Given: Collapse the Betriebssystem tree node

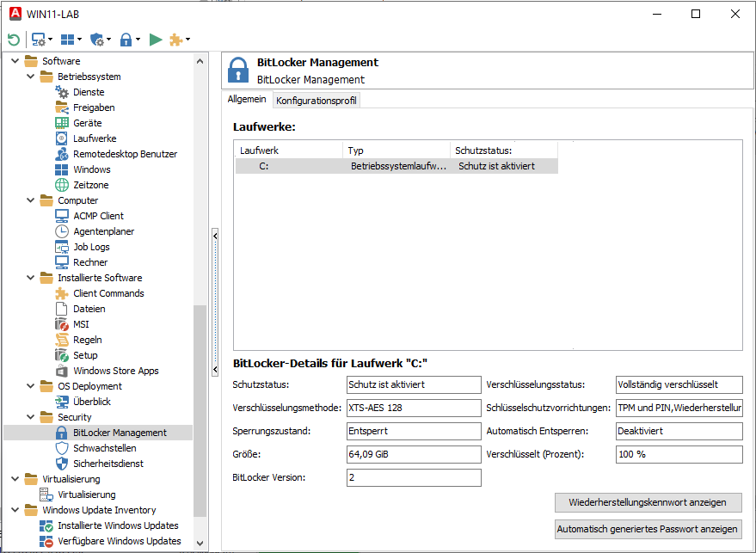Looking at the screenshot, I should (31, 77).
